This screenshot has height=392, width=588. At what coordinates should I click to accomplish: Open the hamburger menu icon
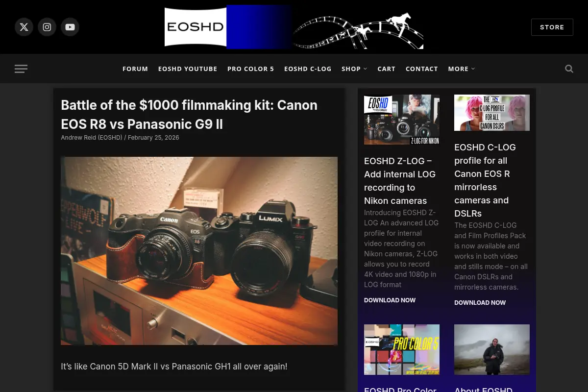21,69
